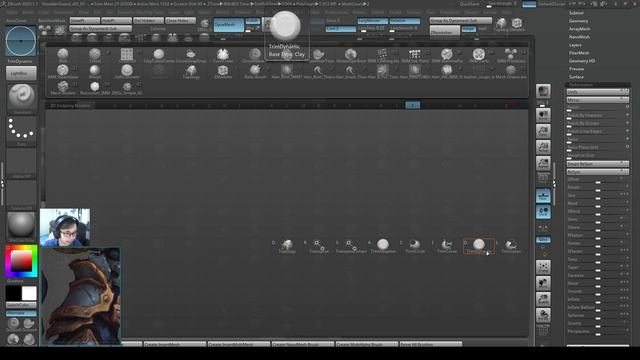Click the Scroll canvas icon
Viewport: 640px width, 360px height.
tap(543, 115)
